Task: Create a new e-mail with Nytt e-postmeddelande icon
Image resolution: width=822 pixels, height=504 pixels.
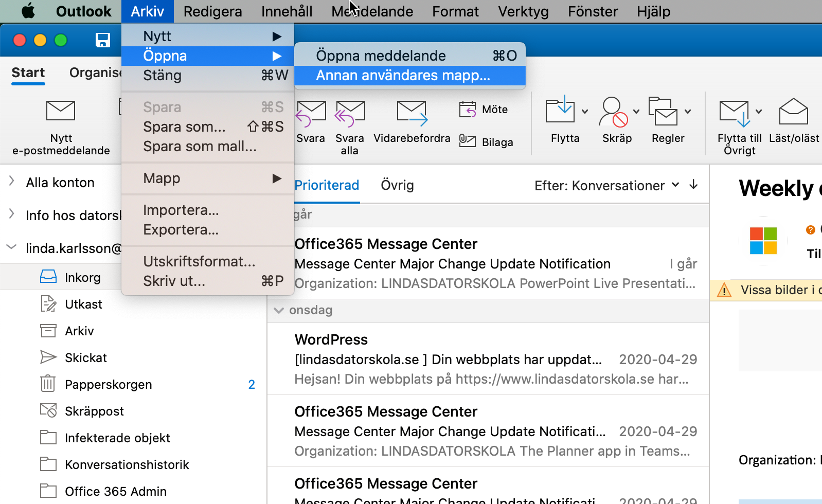Action: point(61,111)
